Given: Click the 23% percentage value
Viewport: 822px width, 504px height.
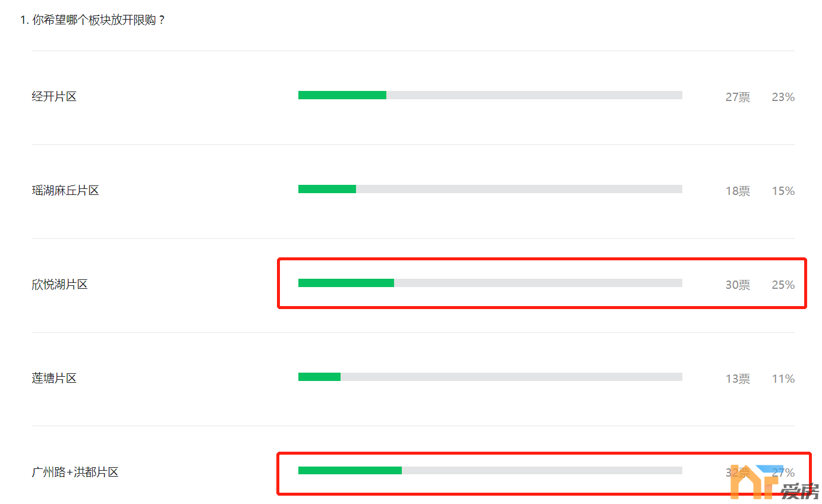Looking at the screenshot, I should (783, 97).
